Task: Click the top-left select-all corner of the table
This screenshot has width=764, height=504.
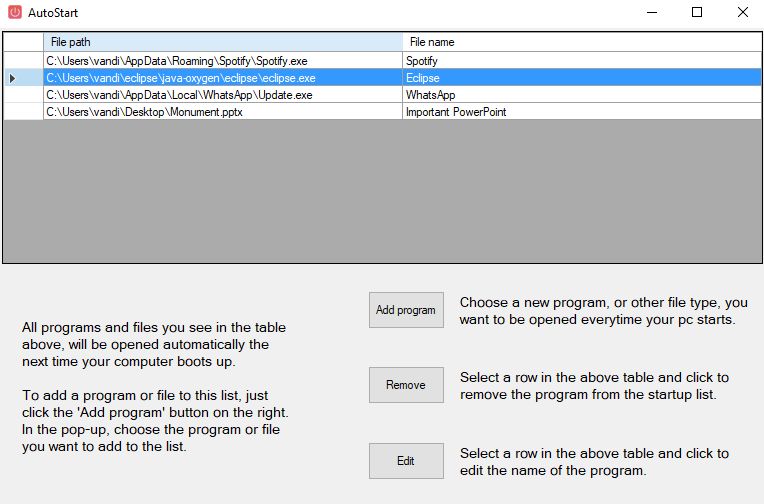Action: coord(23,42)
